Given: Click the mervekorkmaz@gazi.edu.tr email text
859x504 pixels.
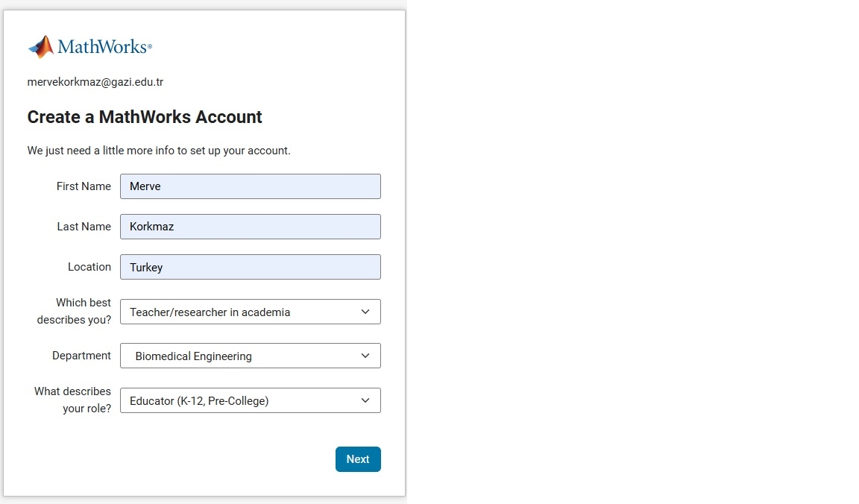Looking at the screenshot, I should tap(95, 82).
